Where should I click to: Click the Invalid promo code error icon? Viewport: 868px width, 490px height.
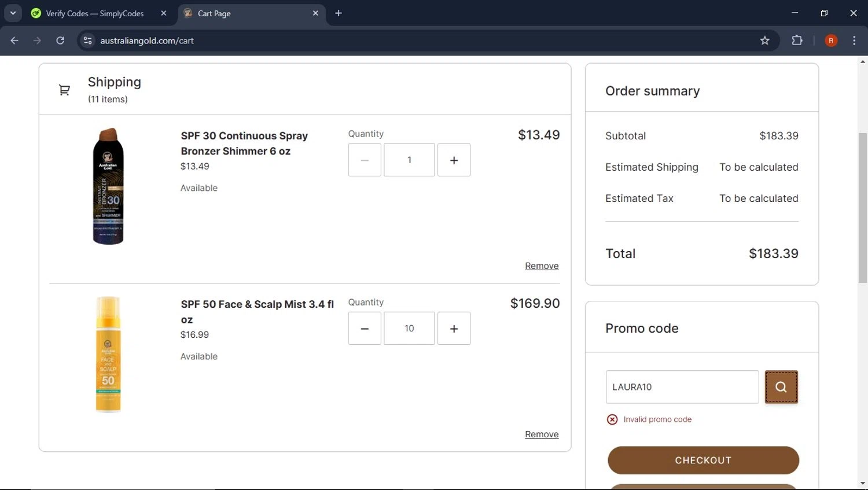click(x=612, y=419)
